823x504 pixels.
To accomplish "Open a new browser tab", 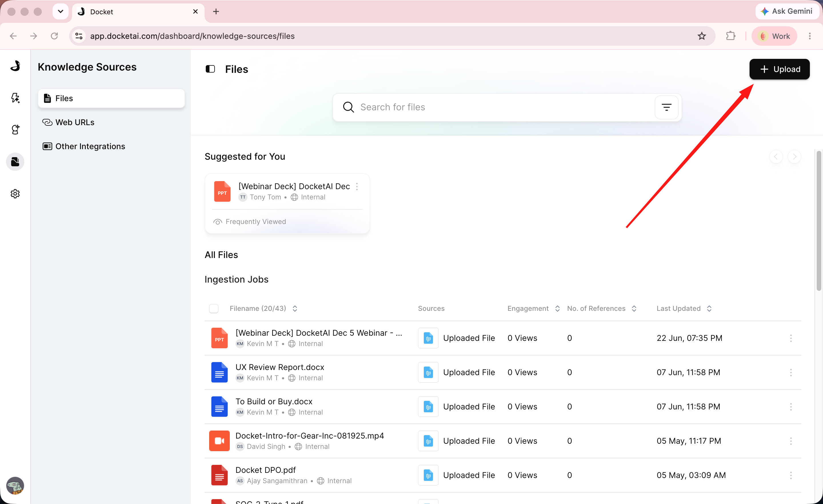I will 216,12.
